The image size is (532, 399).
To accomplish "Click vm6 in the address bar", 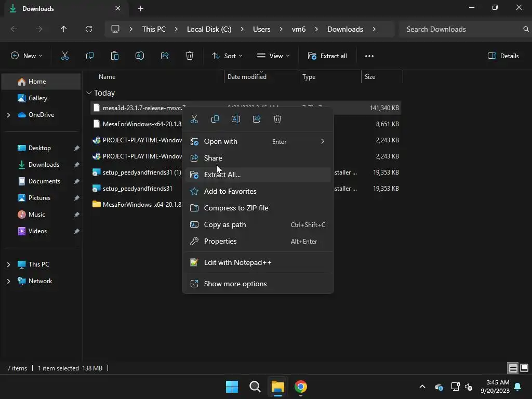I will pos(299,29).
